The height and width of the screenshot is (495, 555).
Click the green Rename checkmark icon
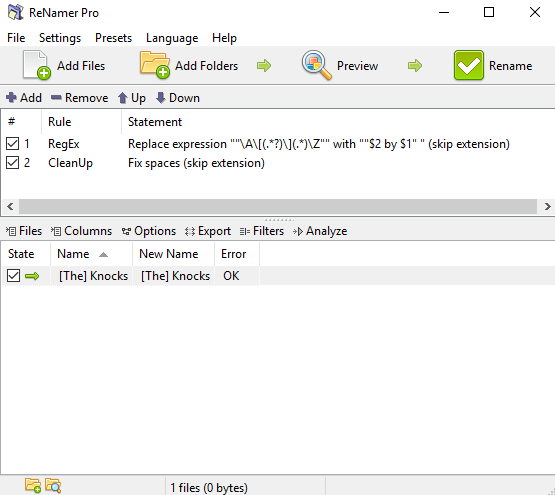(x=469, y=65)
